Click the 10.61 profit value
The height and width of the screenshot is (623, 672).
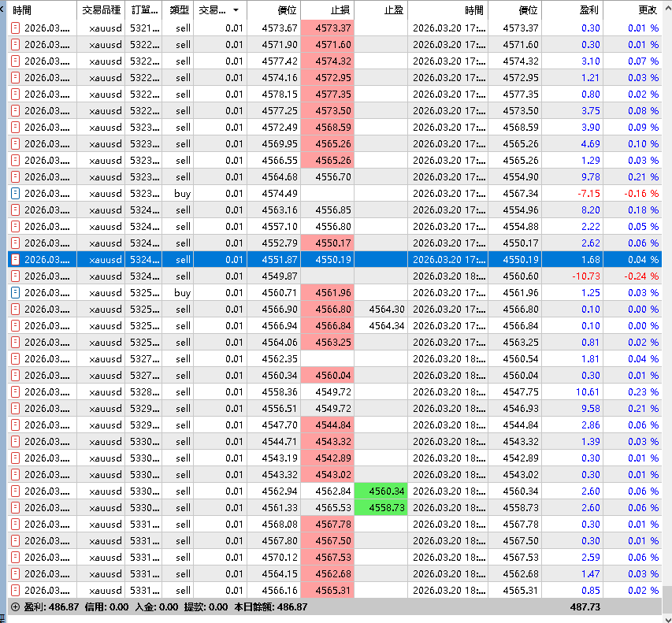coord(588,392)
